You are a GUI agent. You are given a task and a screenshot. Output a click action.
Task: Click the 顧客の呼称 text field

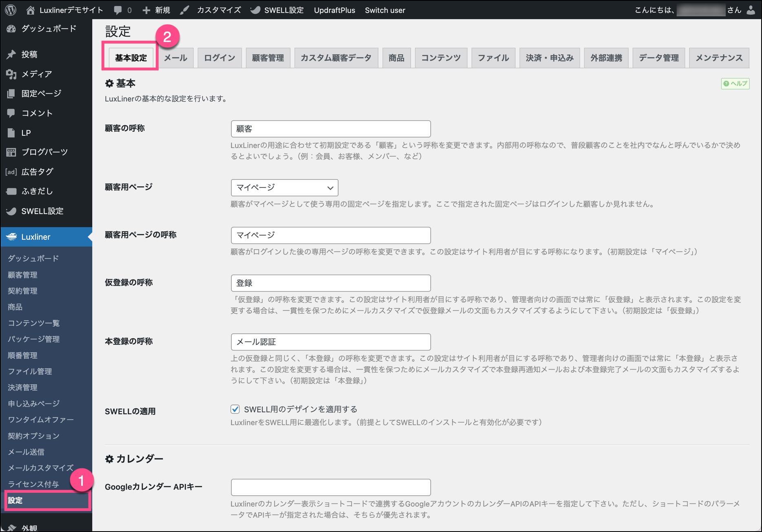pyautogui.click(x=330, y=129)
